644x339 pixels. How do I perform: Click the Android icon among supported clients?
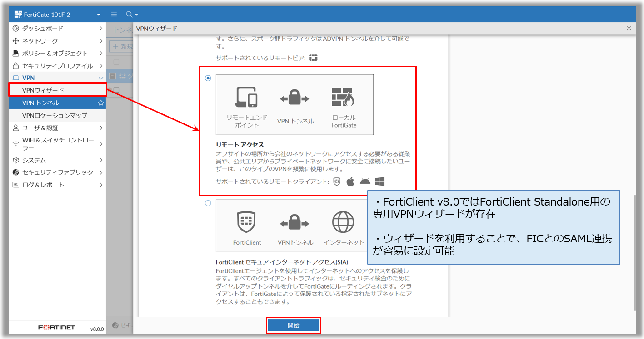pyautogui.click(x=365, y=182)
